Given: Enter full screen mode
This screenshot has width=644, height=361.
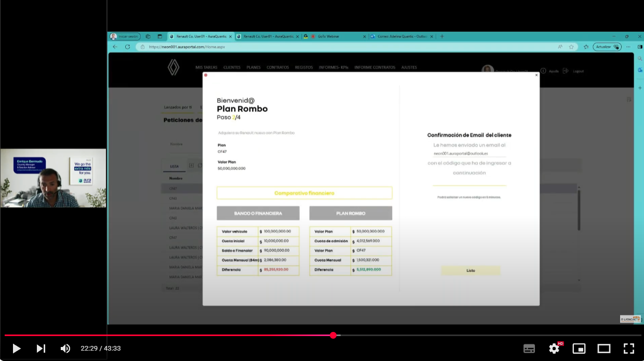Looking at the screenshot, I should point(629,349).
